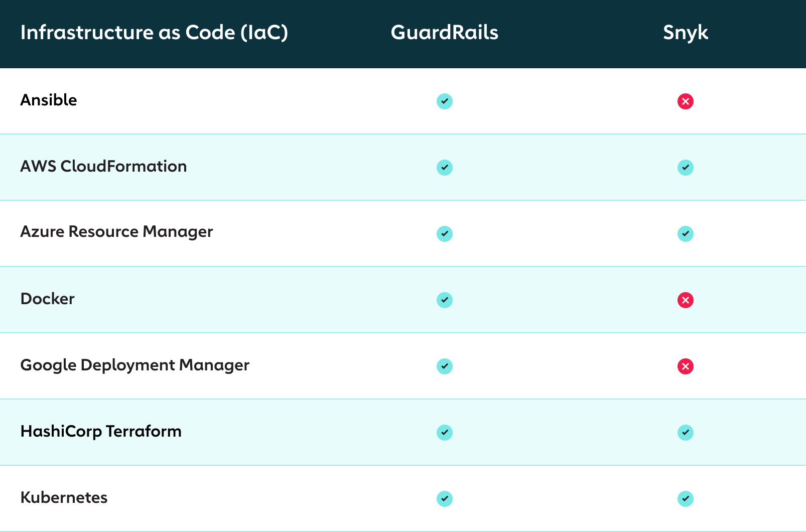Click the GuardRails checkmark for Ansible
This screenshot has height=532, width=806.
pyautogui.click(x=445, y=101)
